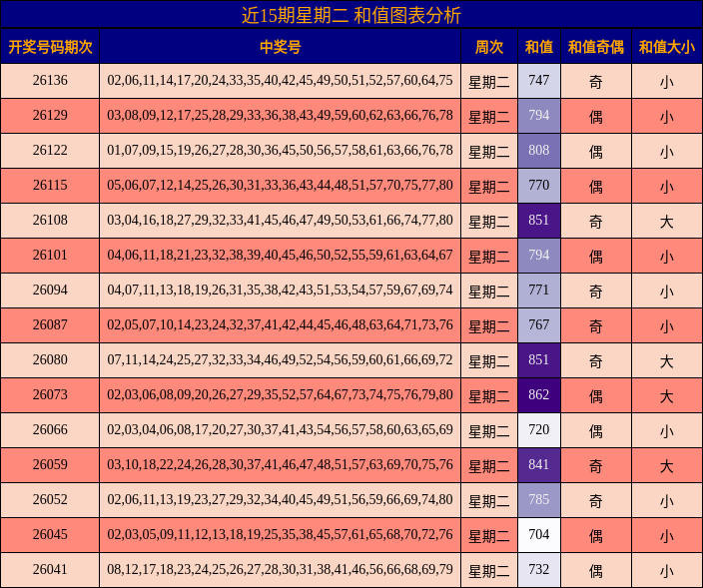Screen dimensions: 703x588
Task: Click the sum value 785
Action: [539, 500]
